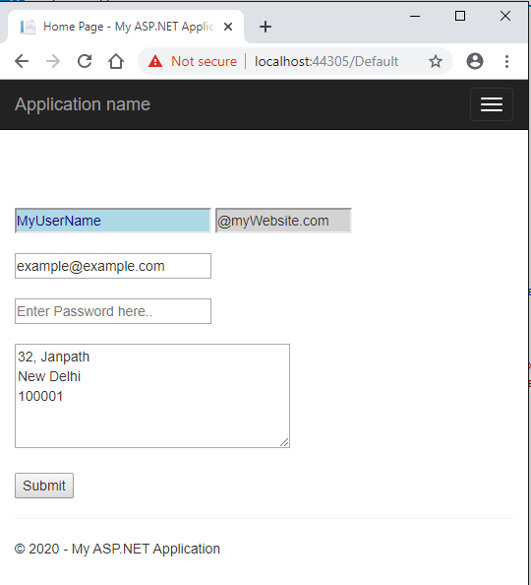
Task: Open the user profile avatar icon
Action: pyautogui.click(x=475, y=61)
